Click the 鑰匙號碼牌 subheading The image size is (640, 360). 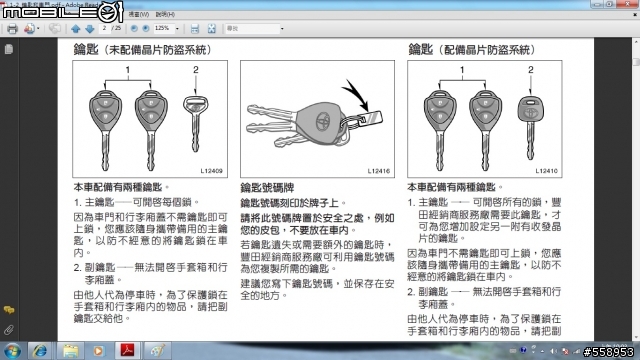coord(267,188)
